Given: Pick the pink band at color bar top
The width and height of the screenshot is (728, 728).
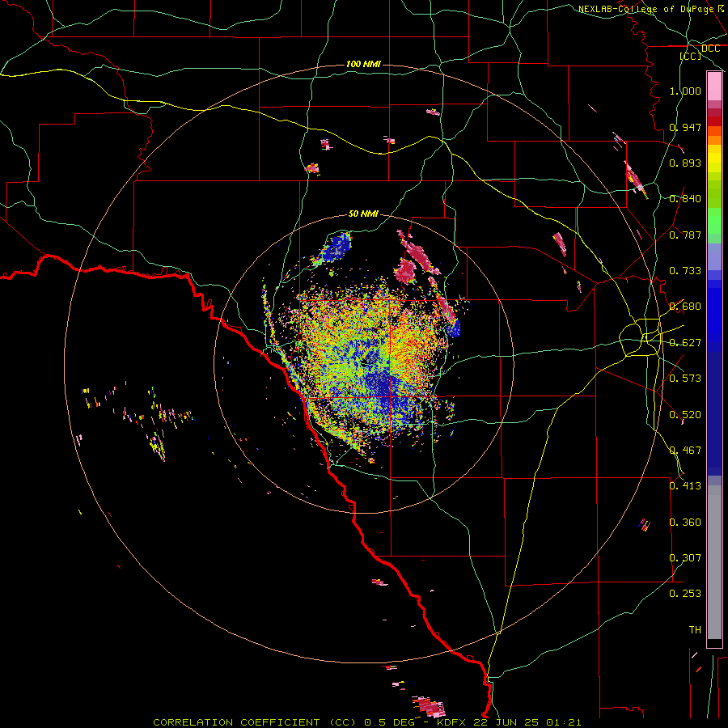Looking at the screenshot, I should pos(714,87).
